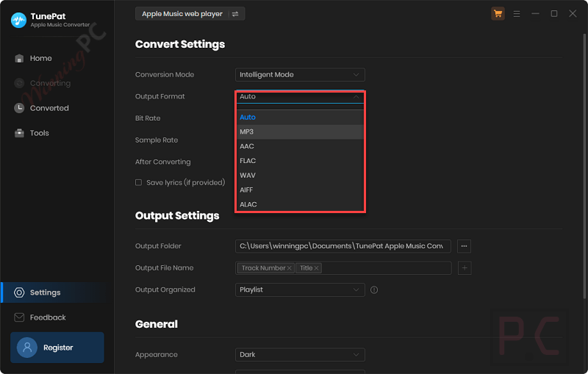This screenshot has width=588, height=374.
Task: Expand the Output Organized Playlist dropdown
Action: click(300, 290)
